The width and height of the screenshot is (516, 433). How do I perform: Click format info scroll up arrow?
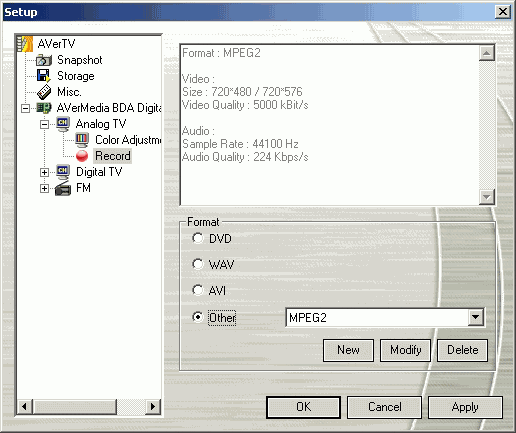click(x=487, y=53)
